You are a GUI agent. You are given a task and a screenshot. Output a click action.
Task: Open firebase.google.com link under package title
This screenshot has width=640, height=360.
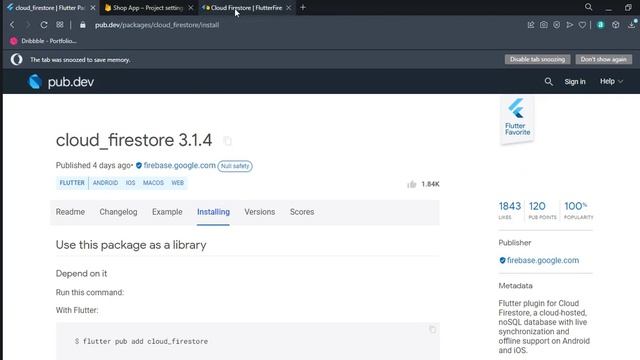point(179,165)
